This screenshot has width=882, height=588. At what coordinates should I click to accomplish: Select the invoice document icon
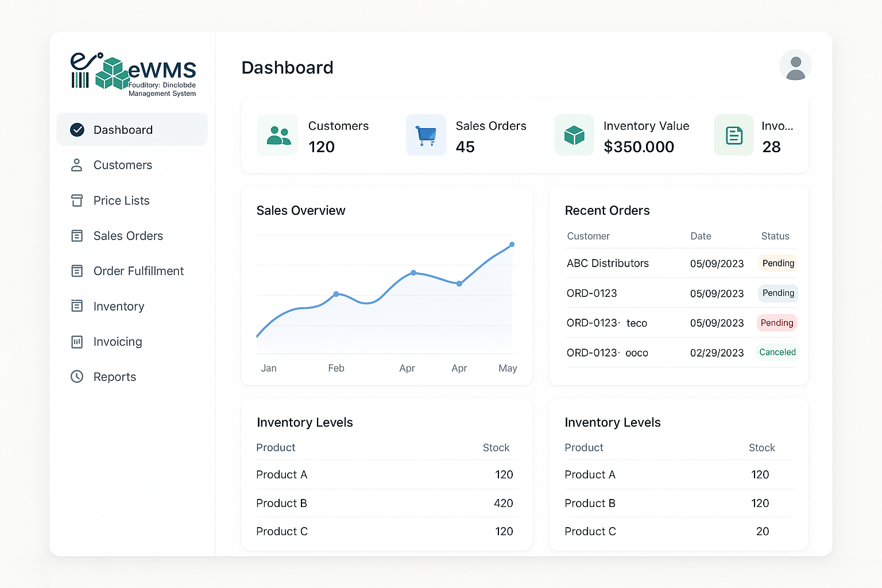pos(733,135)
